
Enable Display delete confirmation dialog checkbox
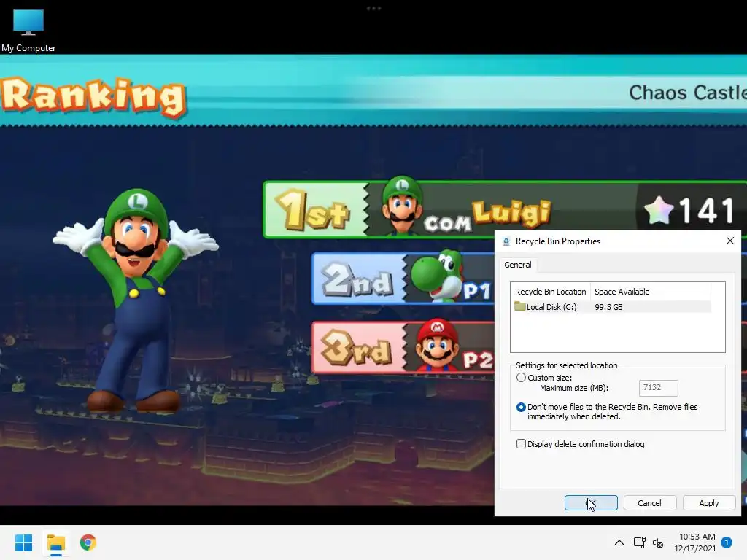point(521,444)
